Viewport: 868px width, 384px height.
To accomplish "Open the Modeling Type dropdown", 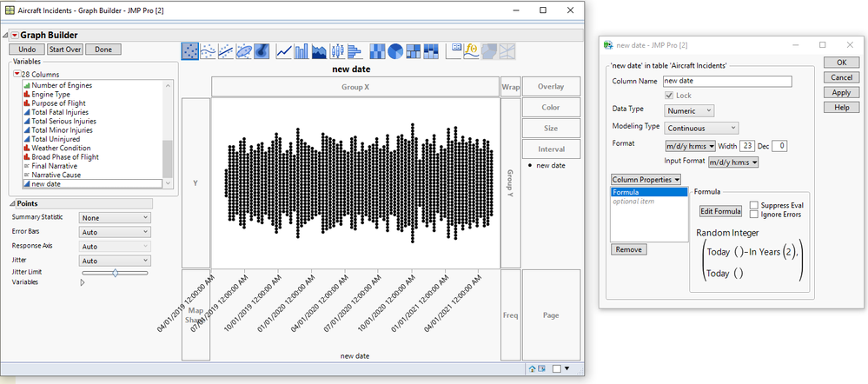I will [x=702, y=128].
